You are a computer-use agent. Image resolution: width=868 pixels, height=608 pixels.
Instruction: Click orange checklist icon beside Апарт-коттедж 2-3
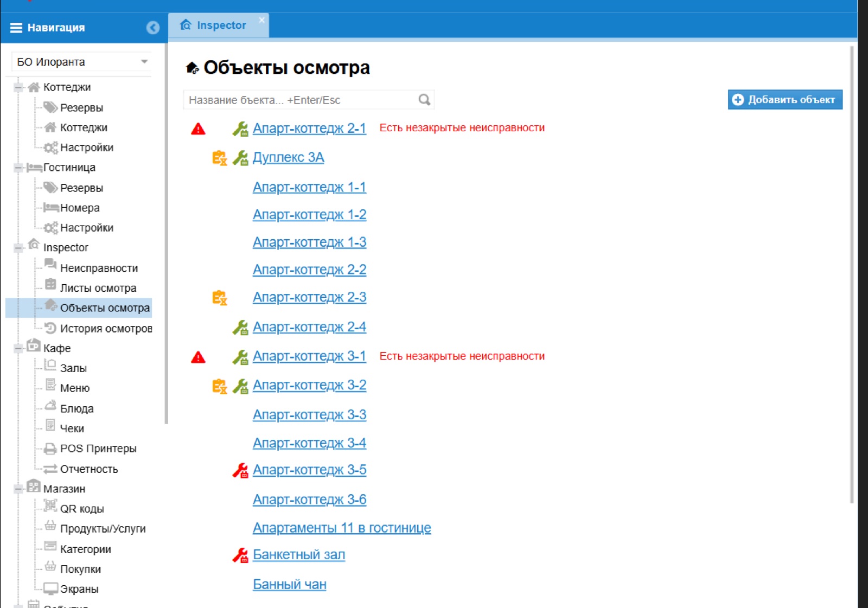click(x=219, y=298)
